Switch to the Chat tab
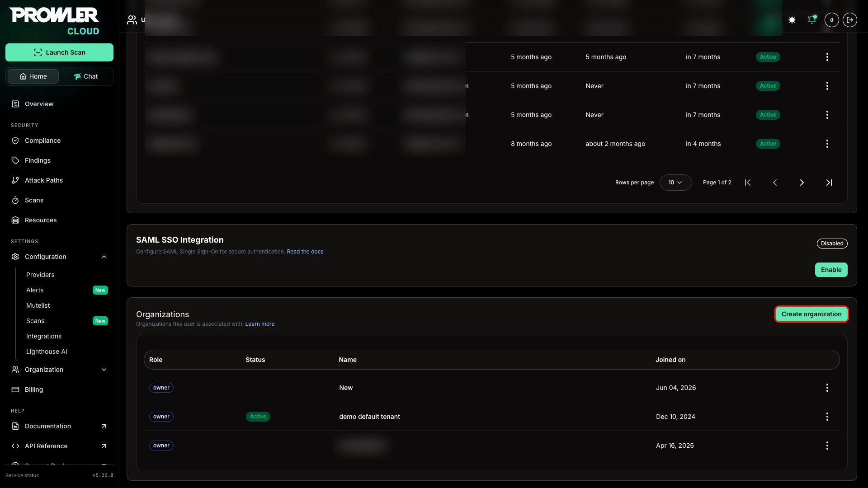868x488 pixels. [85, 76]
